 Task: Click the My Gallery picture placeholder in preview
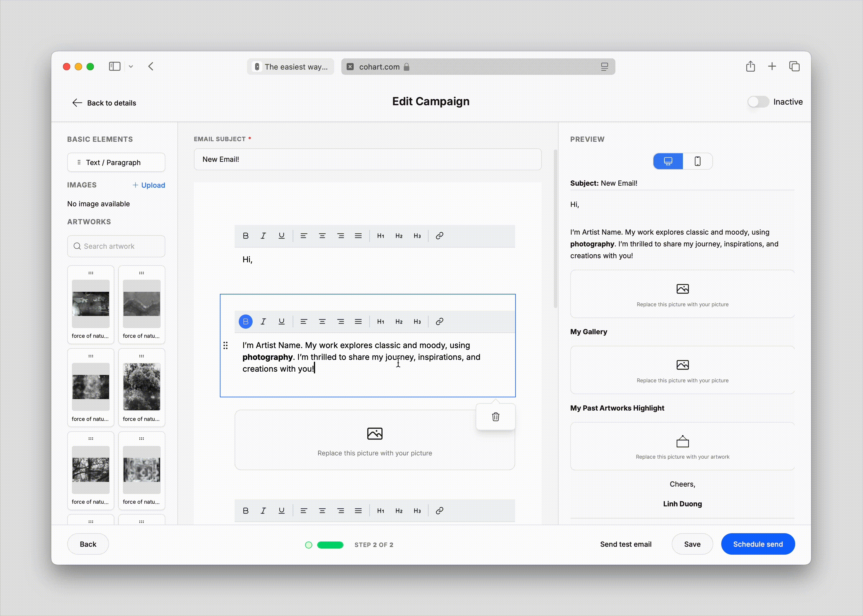(682, 370)
